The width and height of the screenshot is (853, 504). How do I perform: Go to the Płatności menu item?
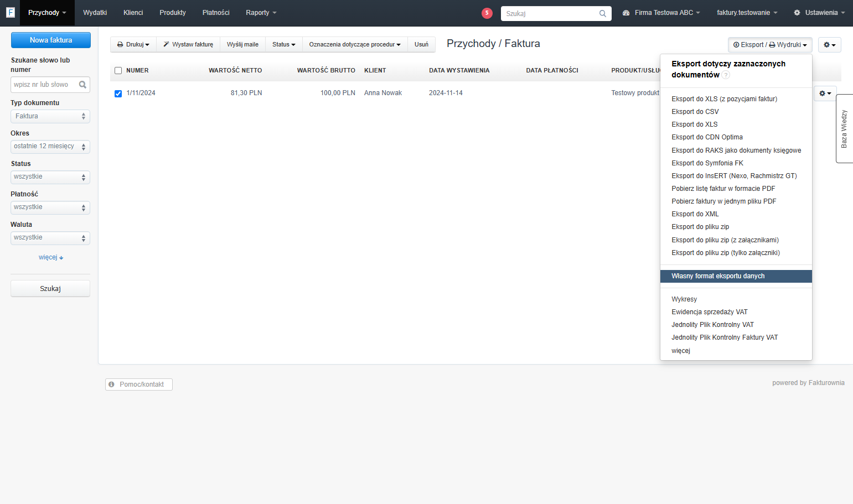[x=216, y=13]
